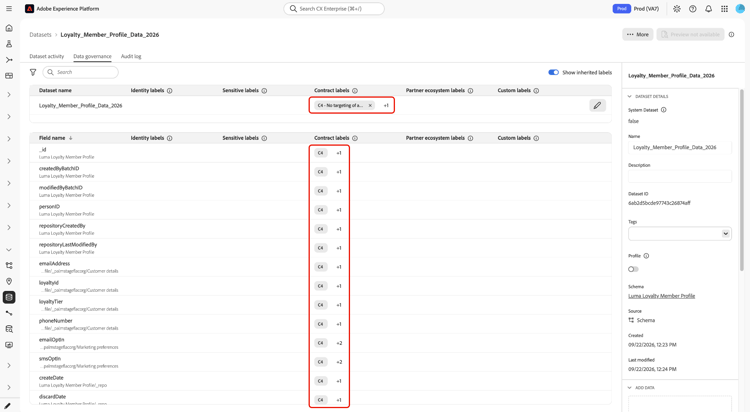This screenshot has width=750, height=412.
Task: Open the Luma Loyalty Member Profile schema link
Action: click(661, 296)
